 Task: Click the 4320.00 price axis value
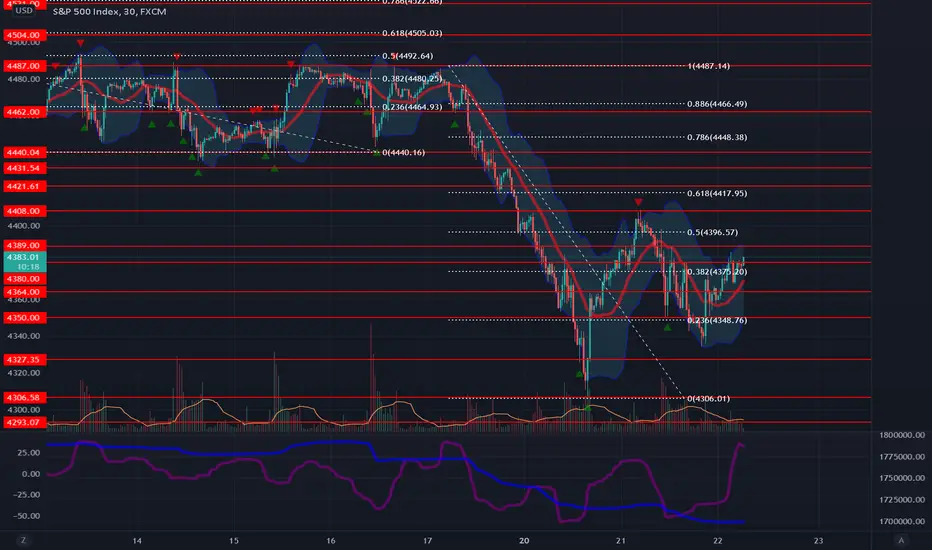(24, 373)
